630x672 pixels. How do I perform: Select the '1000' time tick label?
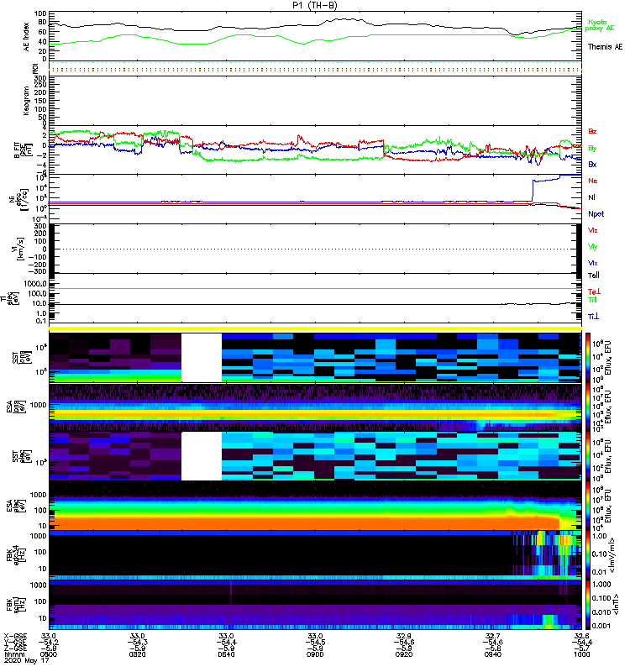coord(581,654)
